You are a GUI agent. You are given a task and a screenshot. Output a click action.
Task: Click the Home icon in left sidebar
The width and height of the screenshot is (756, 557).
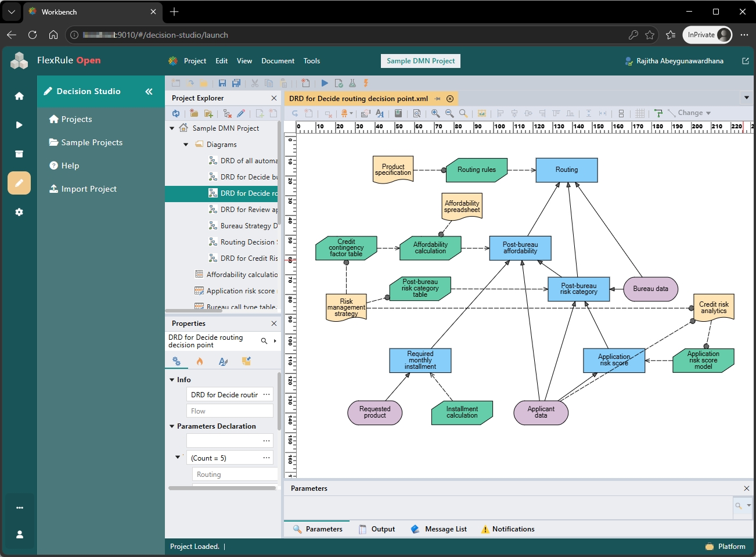click(x=19, y=96)
